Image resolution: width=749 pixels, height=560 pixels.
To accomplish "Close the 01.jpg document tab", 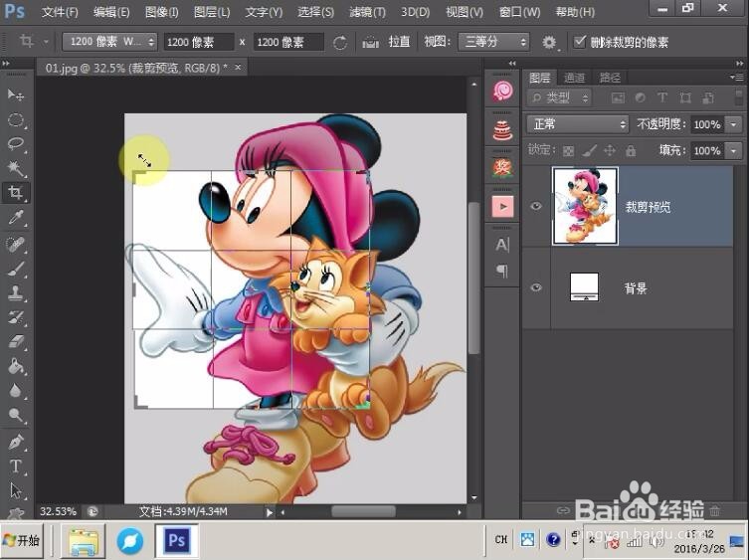I will pos(238,68).
